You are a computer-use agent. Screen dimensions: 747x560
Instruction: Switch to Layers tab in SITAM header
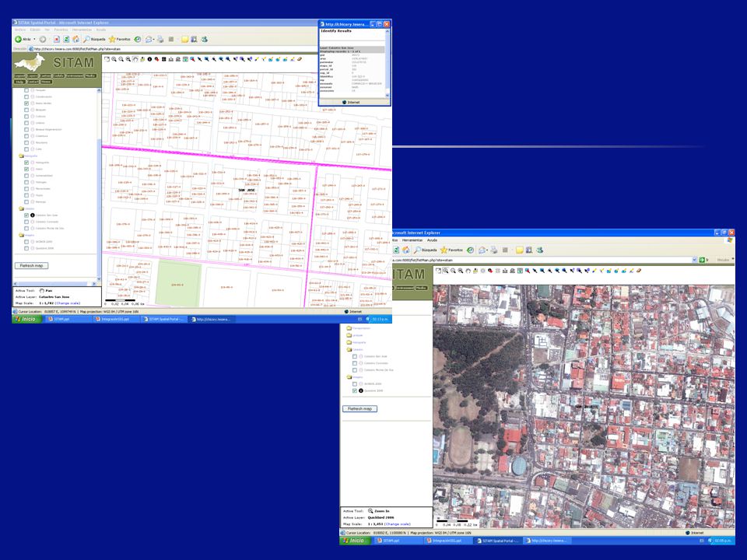click(x=33, y=75)
